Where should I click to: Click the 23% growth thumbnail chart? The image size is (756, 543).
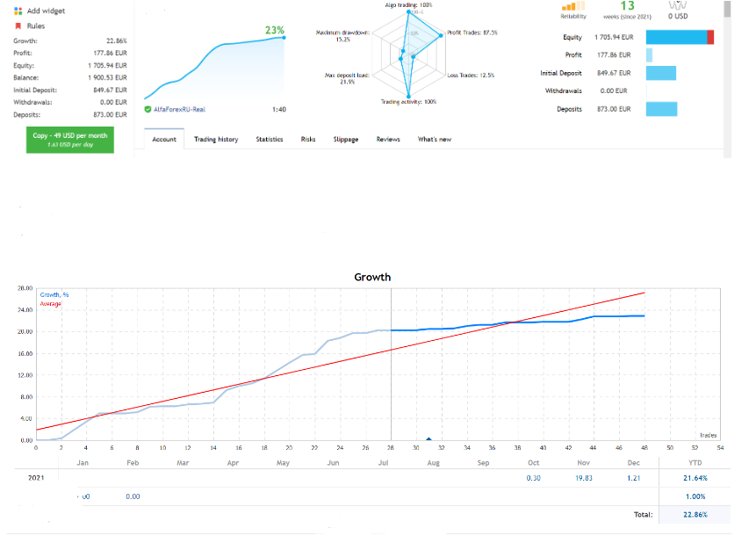tap(215, 67)
